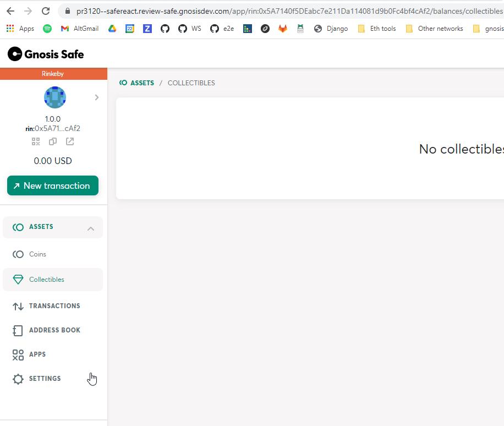
Task: Open the round black link bookmark icon
Action: (265, 29)
